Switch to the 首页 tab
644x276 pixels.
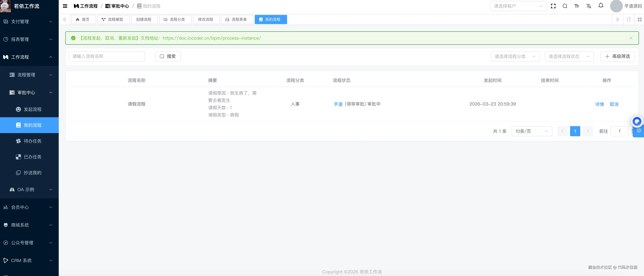click(83, 19)
